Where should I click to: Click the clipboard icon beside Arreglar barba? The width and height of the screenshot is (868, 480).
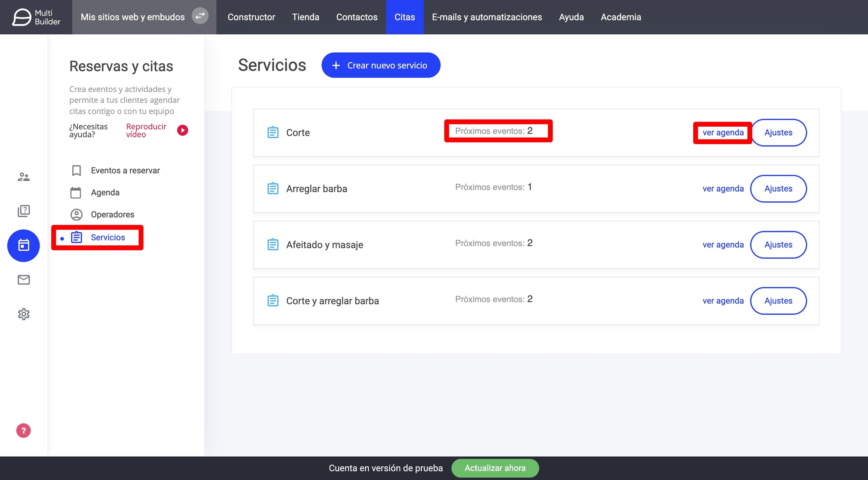pyautogui.click(x=273, y=188)
